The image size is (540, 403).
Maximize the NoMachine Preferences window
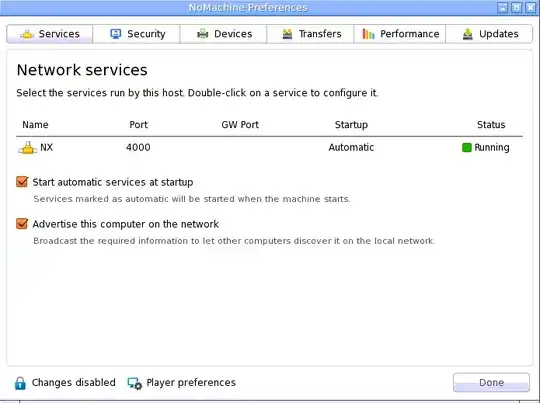click(516, 8)
